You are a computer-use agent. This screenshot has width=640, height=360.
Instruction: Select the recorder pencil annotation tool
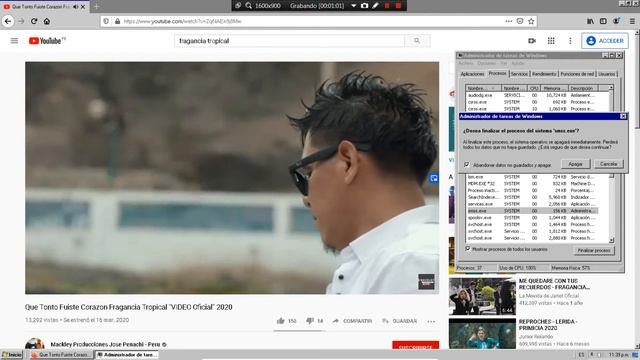[376, 6]
